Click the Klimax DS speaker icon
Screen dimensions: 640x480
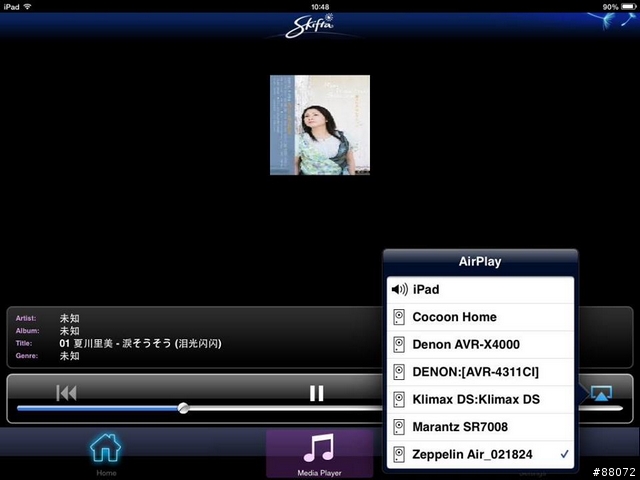(399, 399)
